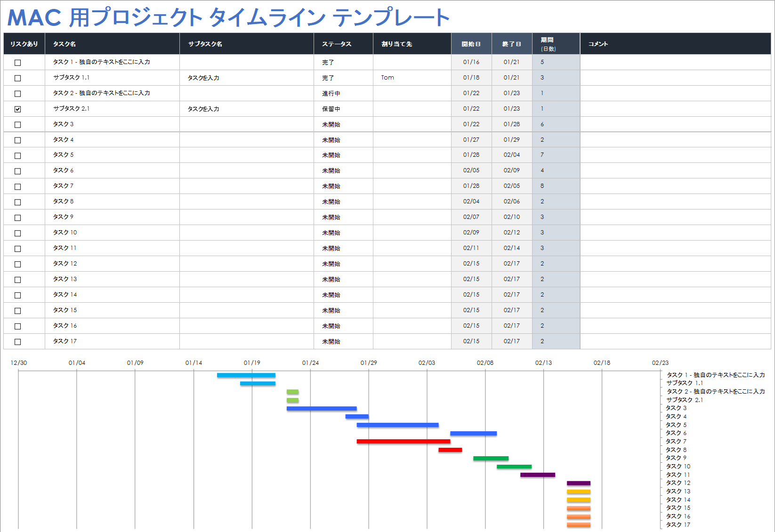Click the comment cell for タスク 4
775x532 pixels.
pyautogui.click(x=676, y=140)
